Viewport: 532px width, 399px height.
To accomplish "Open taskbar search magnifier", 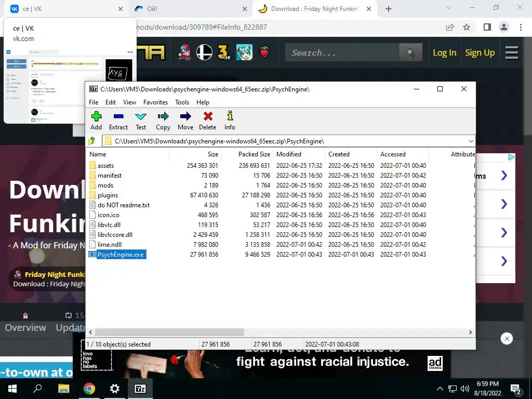I will pyautogui.click(x=37, y=389).
